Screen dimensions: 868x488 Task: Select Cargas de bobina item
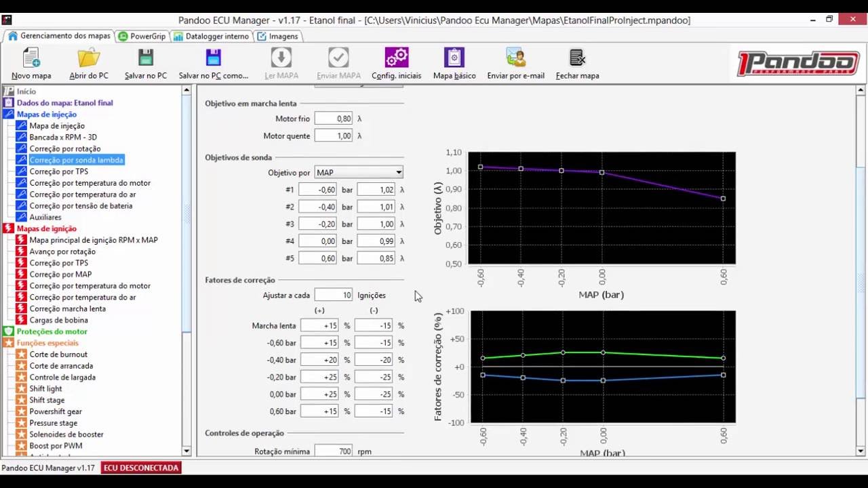click(58, 320)
